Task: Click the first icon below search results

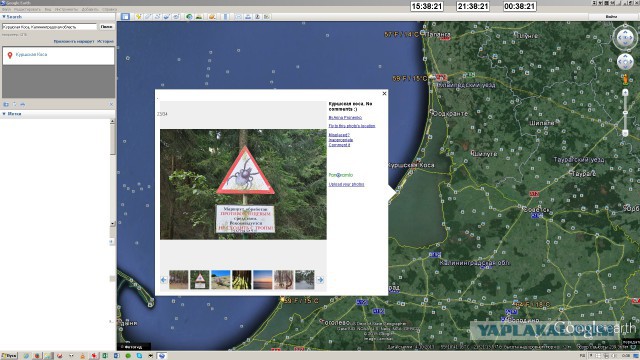Action: 6,104
